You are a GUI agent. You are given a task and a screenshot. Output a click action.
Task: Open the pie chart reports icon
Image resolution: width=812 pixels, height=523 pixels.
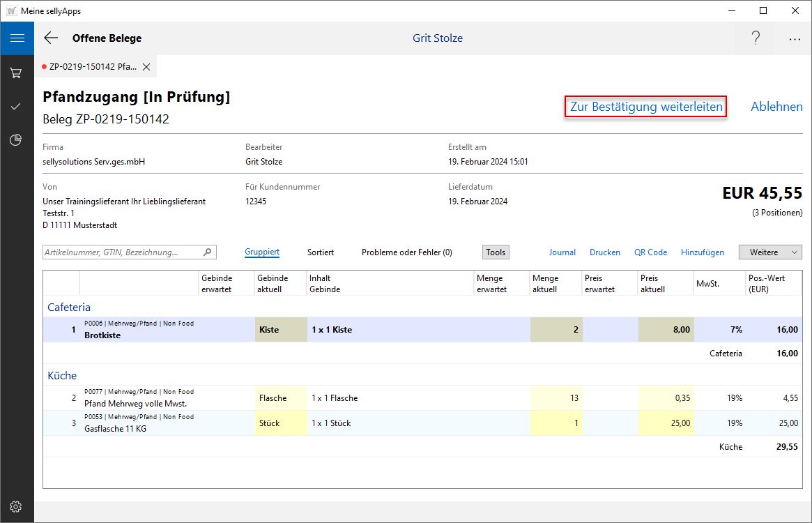tap(17, 140)
